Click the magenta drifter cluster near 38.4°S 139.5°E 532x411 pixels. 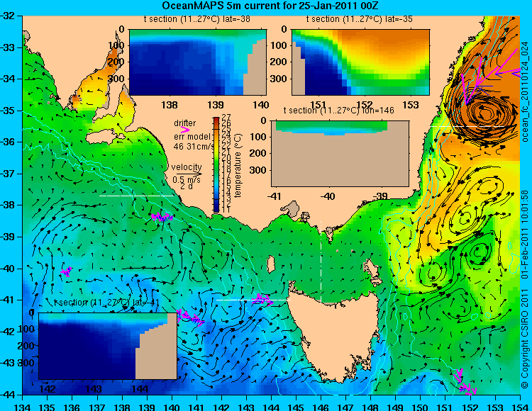tap(162, 217)
